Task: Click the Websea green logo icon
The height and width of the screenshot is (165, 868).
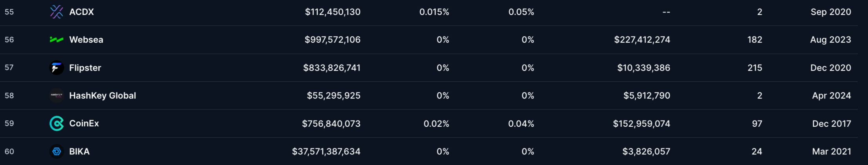Action: (56, 39)
